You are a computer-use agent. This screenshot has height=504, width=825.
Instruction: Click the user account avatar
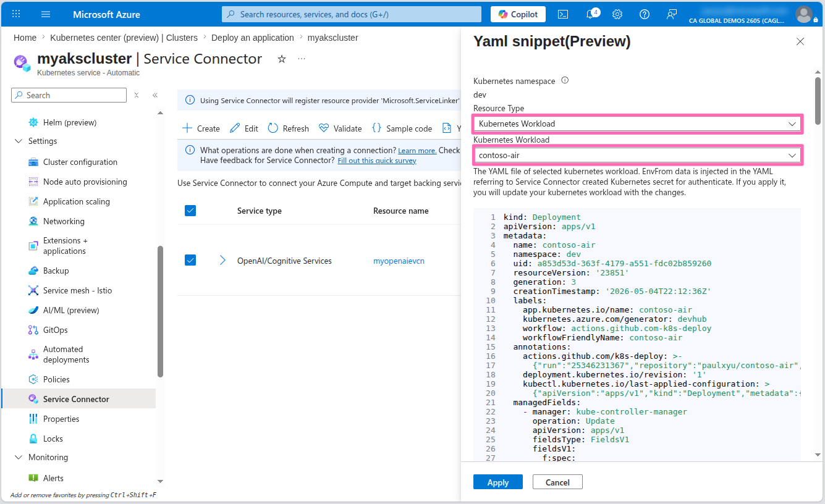point(803,14)
